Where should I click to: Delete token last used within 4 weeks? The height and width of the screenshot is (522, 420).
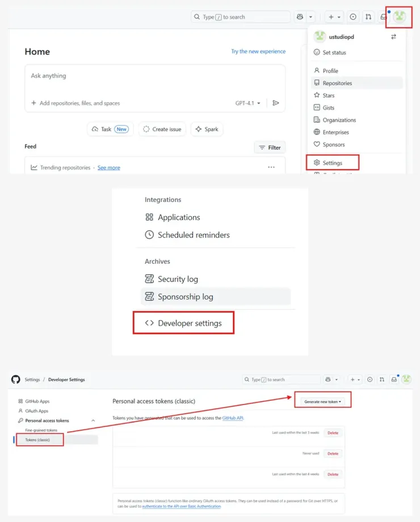333,474
